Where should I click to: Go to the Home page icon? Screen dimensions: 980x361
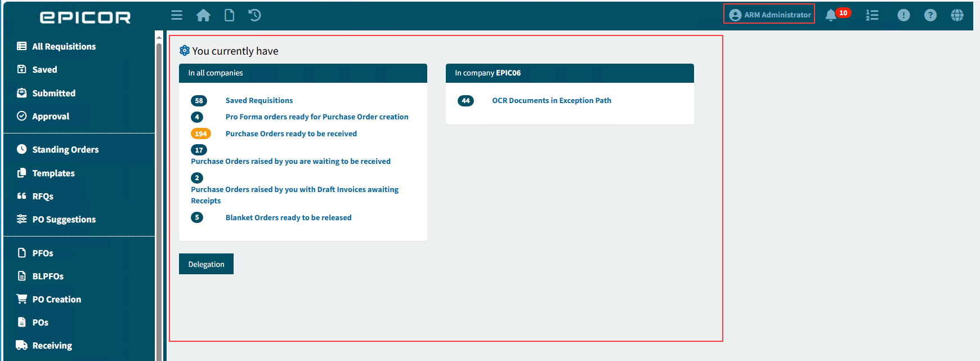(203, 15)
